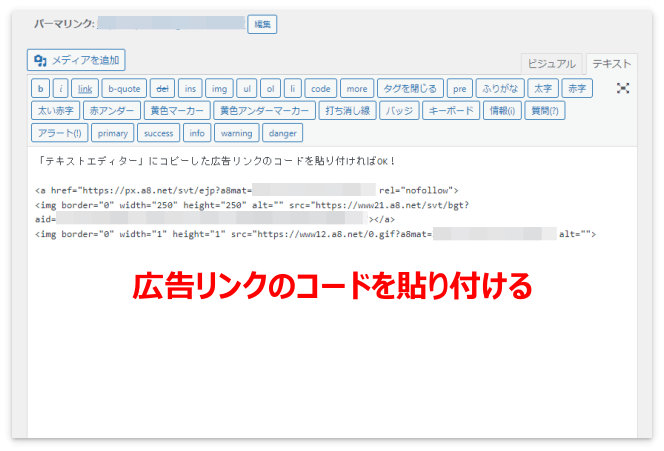
Task: Insert ordered list with ol button
Action: (271, 89)
